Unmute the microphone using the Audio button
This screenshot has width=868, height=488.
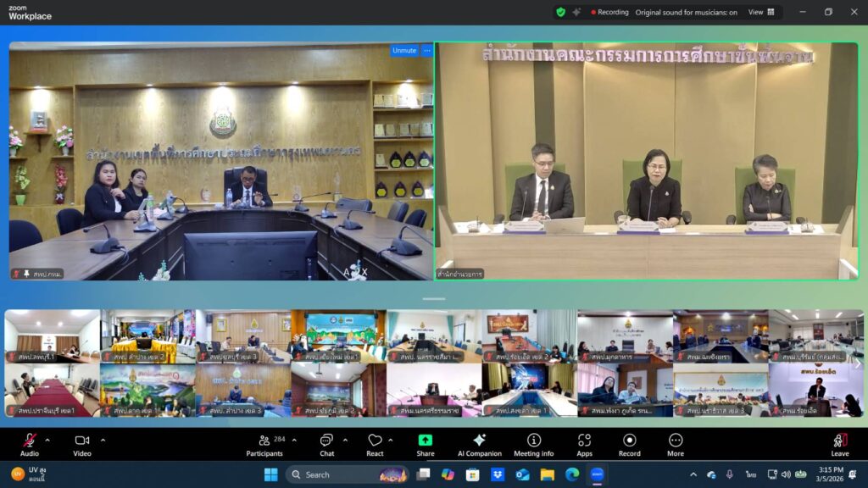click(x=30, y=444)
